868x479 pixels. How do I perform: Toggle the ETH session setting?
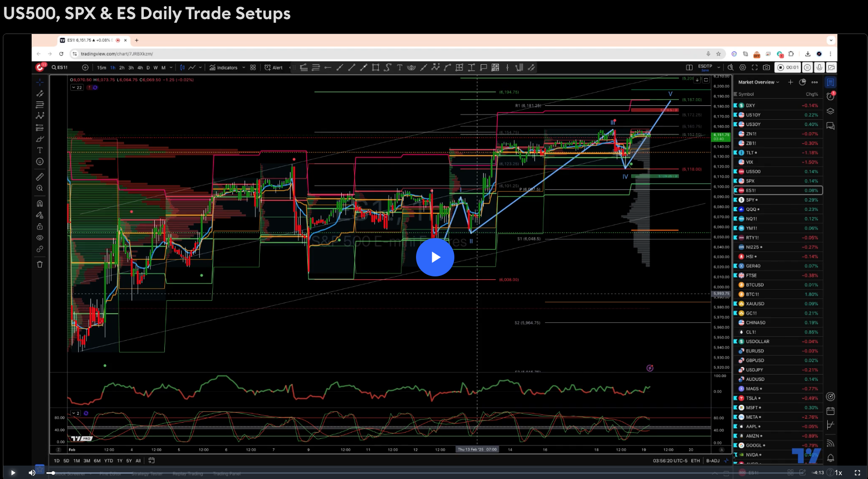point(695,461)
